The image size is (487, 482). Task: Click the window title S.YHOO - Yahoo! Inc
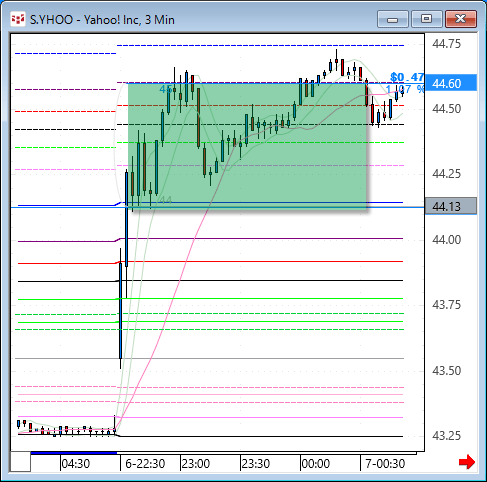click(x=102, y=20)
